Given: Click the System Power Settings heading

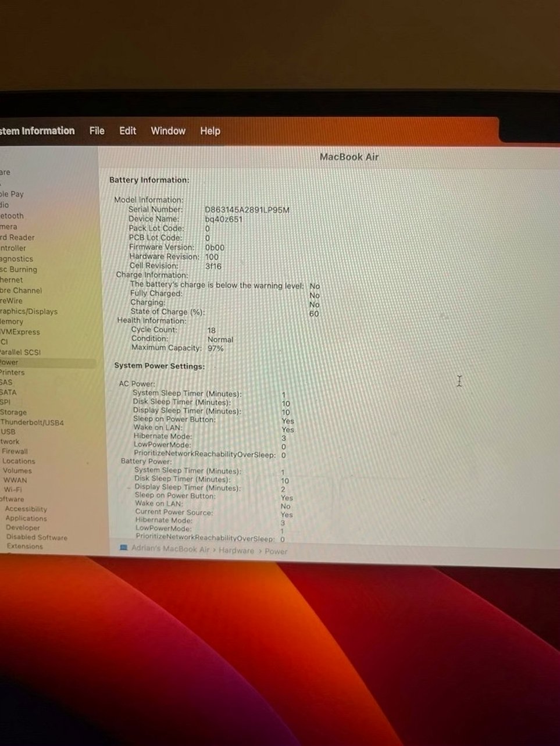Looking at the screenshot, I should pos(159,366).
